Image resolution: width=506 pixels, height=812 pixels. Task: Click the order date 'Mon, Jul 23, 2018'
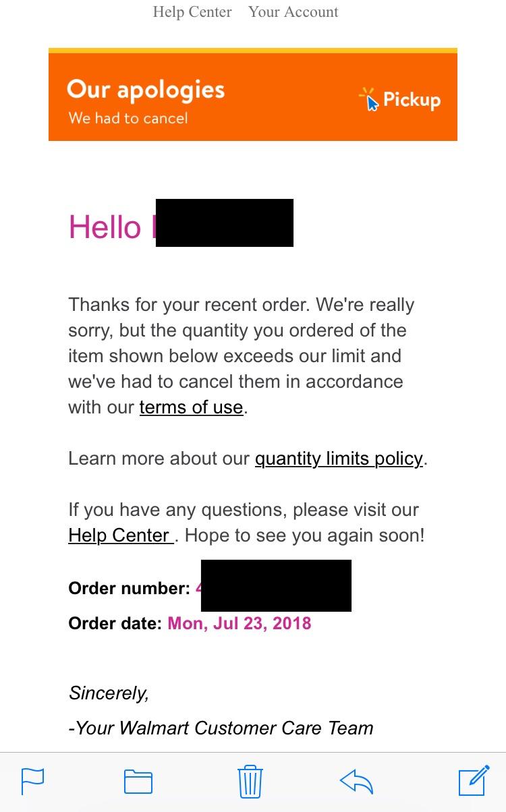[x=239, y=623]
